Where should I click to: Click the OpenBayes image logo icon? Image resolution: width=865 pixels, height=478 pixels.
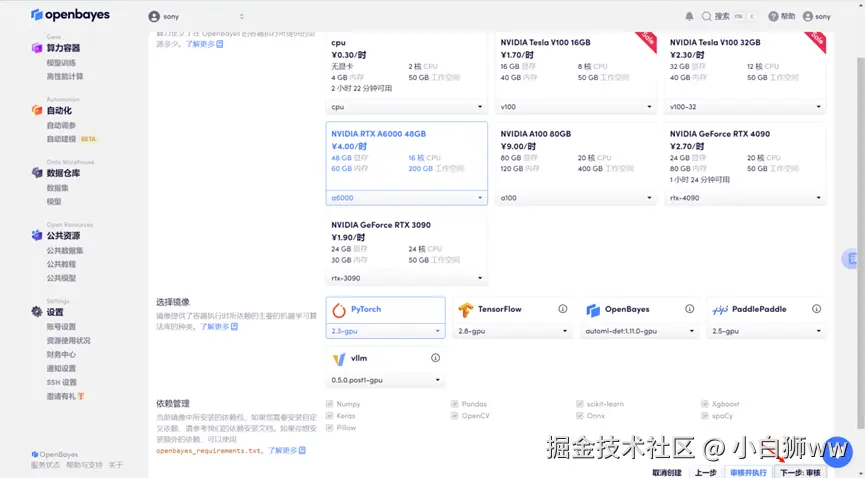(593, 310)
